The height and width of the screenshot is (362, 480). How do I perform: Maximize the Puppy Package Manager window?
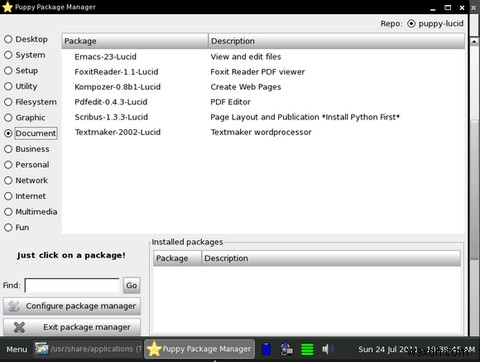448,7
